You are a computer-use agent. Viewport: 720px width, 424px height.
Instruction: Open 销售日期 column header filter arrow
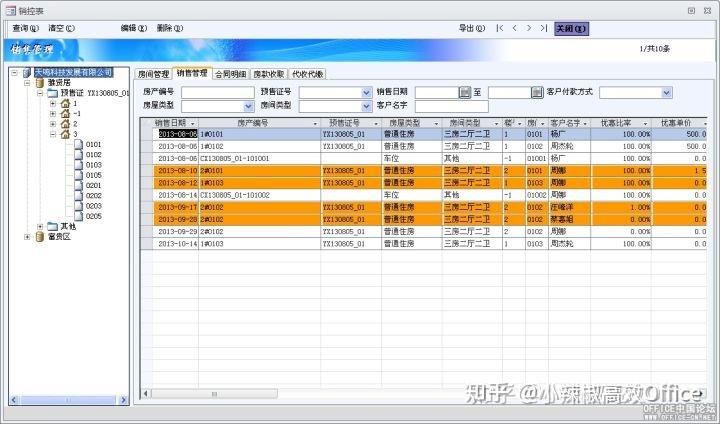[192, 124]
